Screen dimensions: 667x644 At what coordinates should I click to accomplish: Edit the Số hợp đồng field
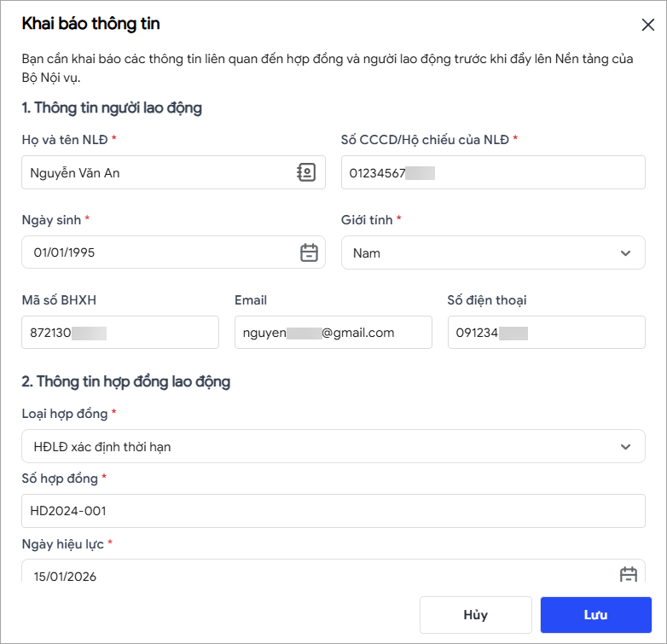coord(333,511)
